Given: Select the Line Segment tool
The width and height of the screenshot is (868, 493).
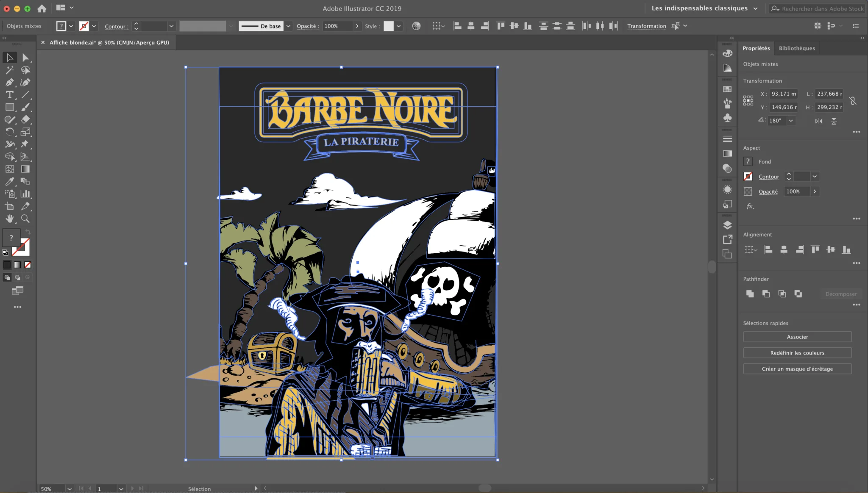Looking at the screenshot, I should (x=25, y=95).
